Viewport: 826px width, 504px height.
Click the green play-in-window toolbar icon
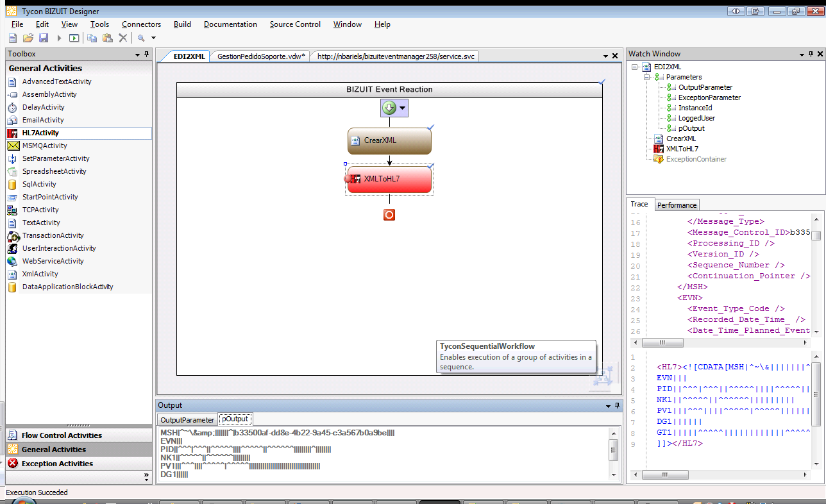74,38
